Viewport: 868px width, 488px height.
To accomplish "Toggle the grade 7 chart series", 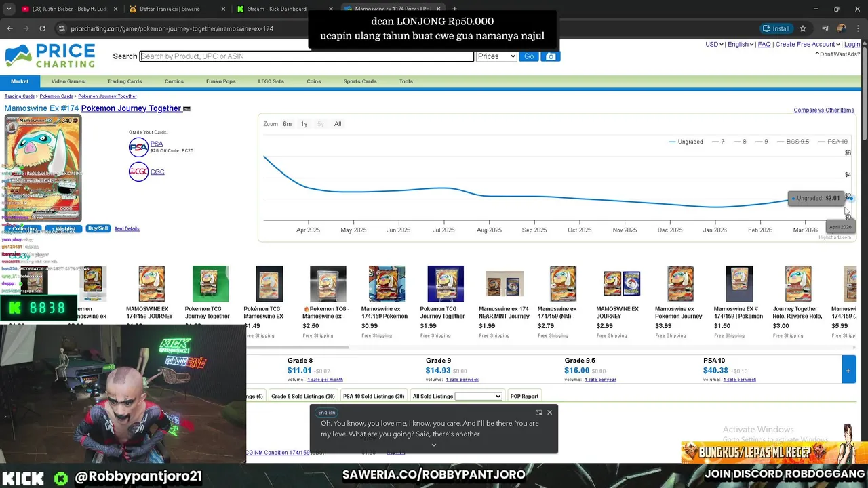I will pyautogui.click(x=718, y=142).
